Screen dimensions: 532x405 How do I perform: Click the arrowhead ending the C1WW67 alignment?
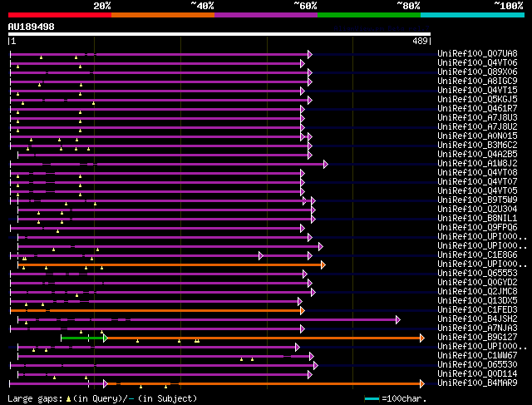click(312, 356)
